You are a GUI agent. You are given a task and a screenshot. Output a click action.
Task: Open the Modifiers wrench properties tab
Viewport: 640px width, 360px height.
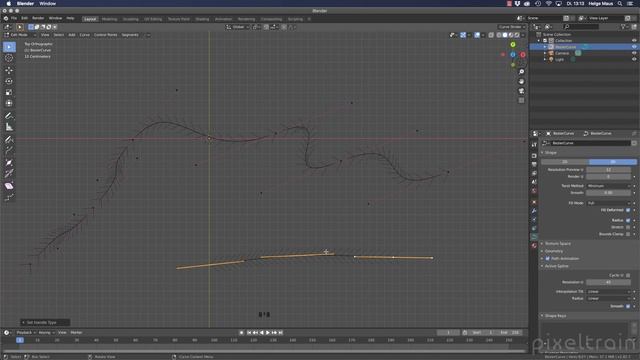pyautogui.click(x=534, y=211)
